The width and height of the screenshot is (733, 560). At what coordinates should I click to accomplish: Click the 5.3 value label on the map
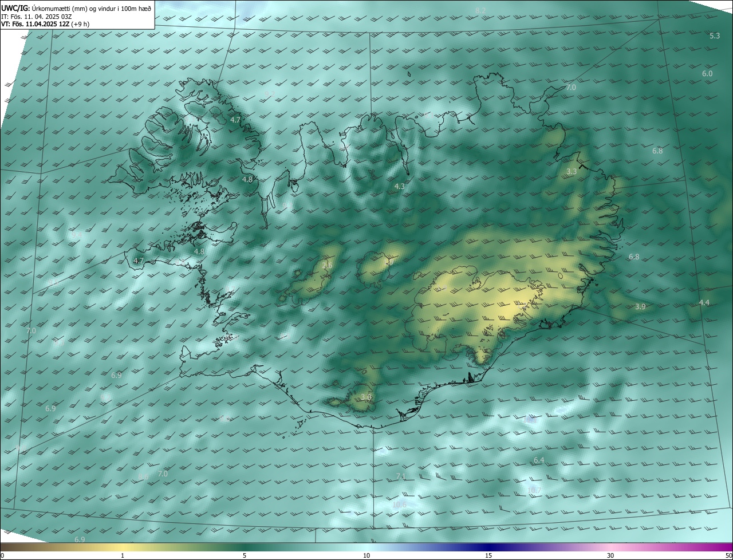pyautogui.click(x=715, y=36)
